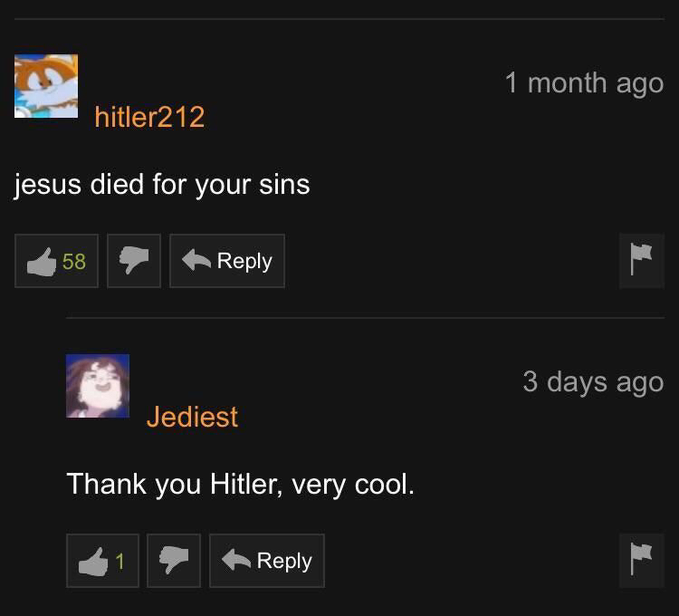Select the 'jesus died for your sins' text
This screenshot has height=616, width=679.
[162, 185]
